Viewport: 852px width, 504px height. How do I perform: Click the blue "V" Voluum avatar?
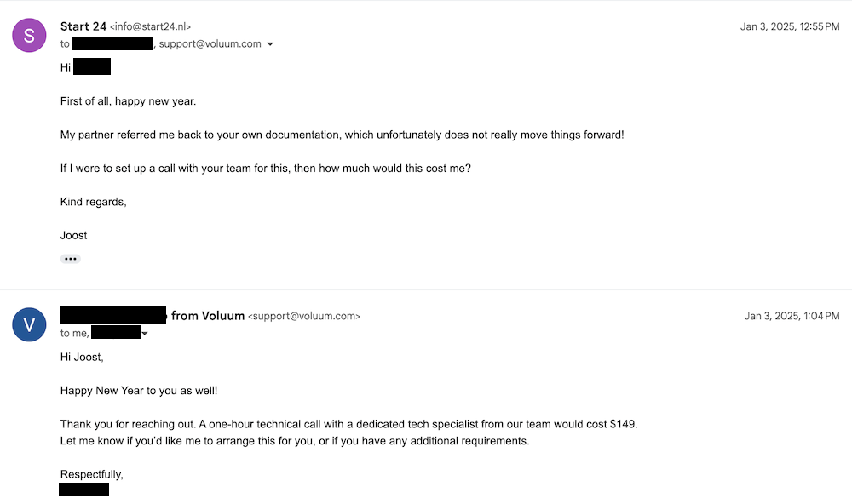29,324
